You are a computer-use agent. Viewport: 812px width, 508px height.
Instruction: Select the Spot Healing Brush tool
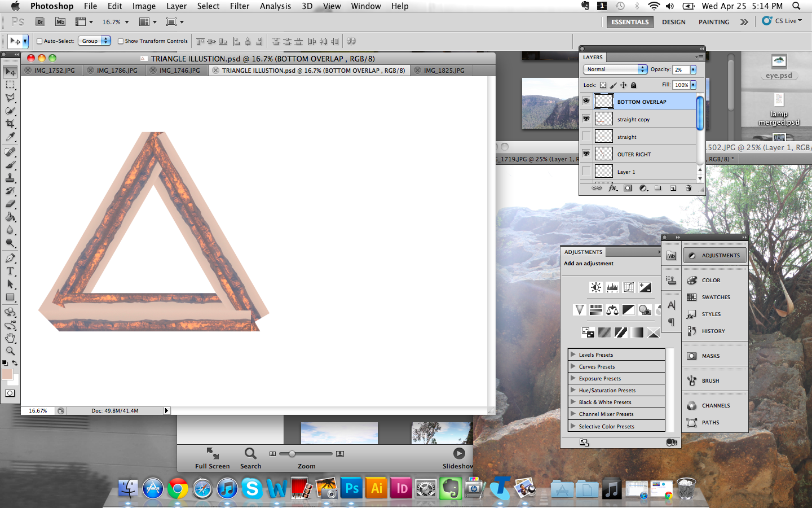[10, 152]
